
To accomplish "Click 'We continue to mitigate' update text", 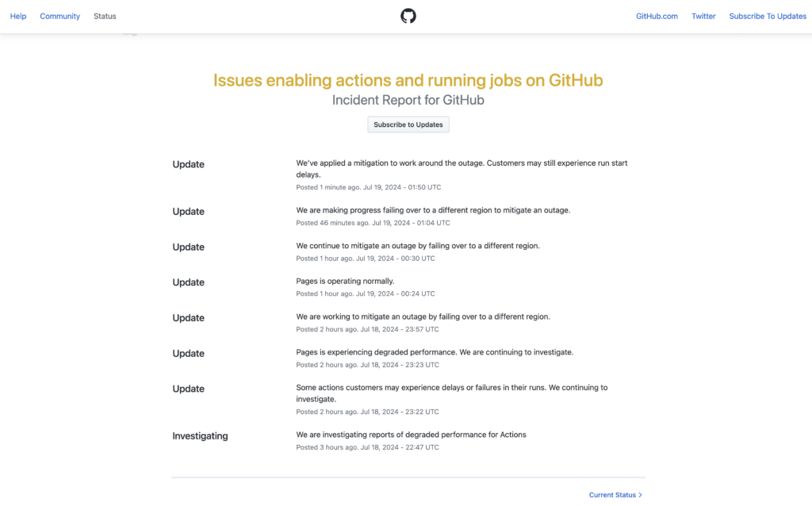I will coord(418,246).
